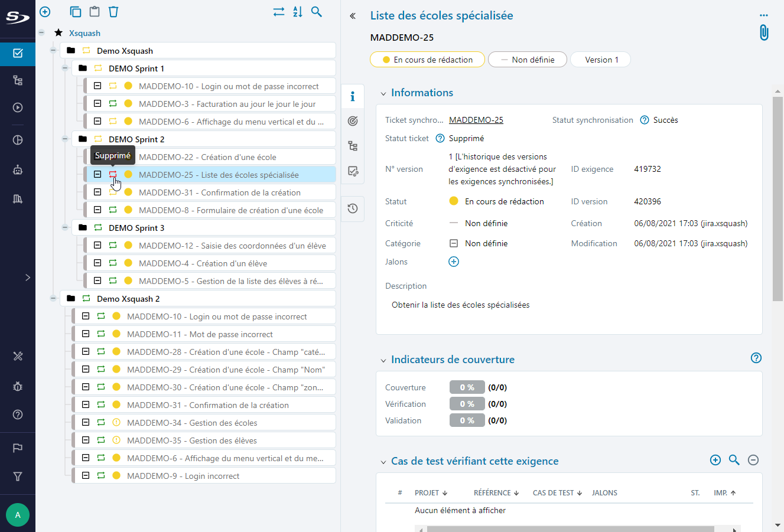Open the more options ellipsis menu
The image size is (784, 532).
[x=764, y=15]
